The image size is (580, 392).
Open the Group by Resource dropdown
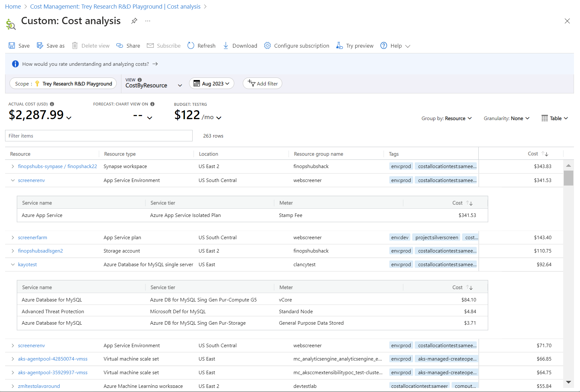click(446, 118)
